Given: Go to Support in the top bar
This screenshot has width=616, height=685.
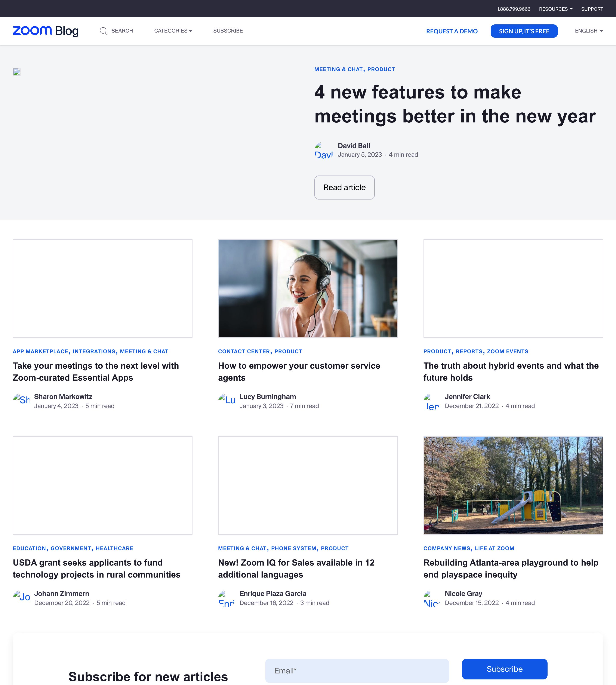Looking at the screenshot, I should (x=592, y=9).
